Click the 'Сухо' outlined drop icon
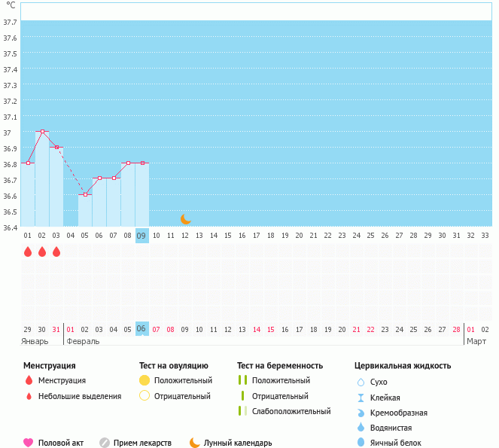The height and width of the screenshot is (448, 499). click(361, 382)
